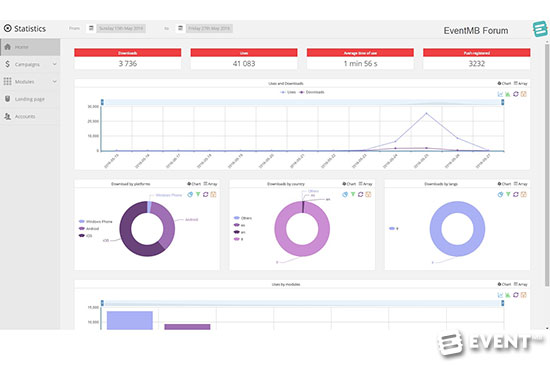Click the Accounts people icon
Viewport: 550px width, 365px height.
[x=7, y=116]
